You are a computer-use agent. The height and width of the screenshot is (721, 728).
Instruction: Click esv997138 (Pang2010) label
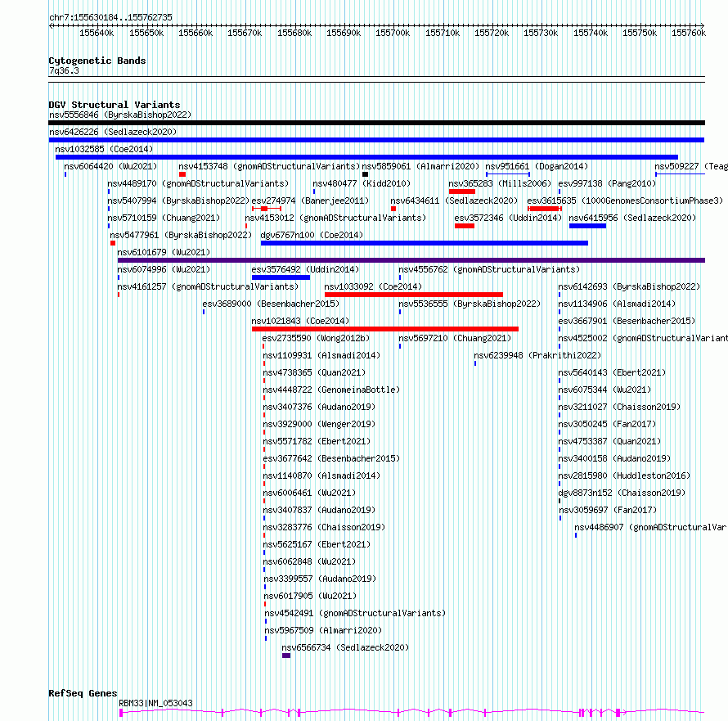[607, 183]
